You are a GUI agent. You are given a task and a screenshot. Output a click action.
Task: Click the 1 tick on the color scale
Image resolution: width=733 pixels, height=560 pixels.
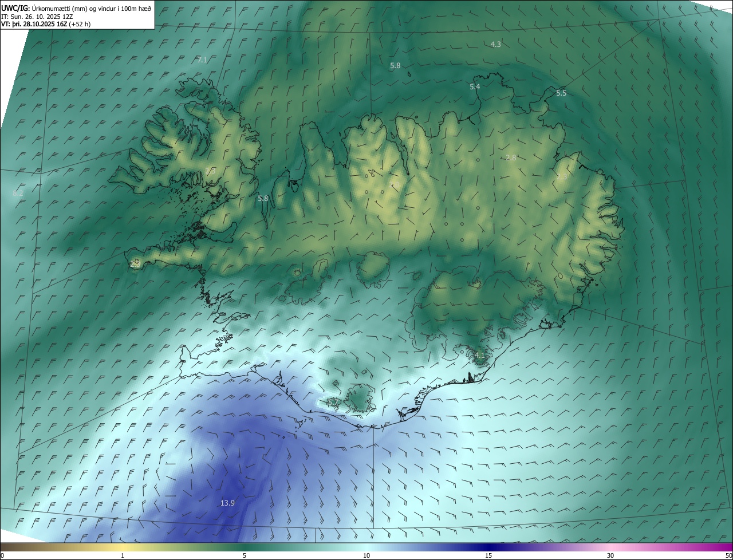(x=123, y=555)
